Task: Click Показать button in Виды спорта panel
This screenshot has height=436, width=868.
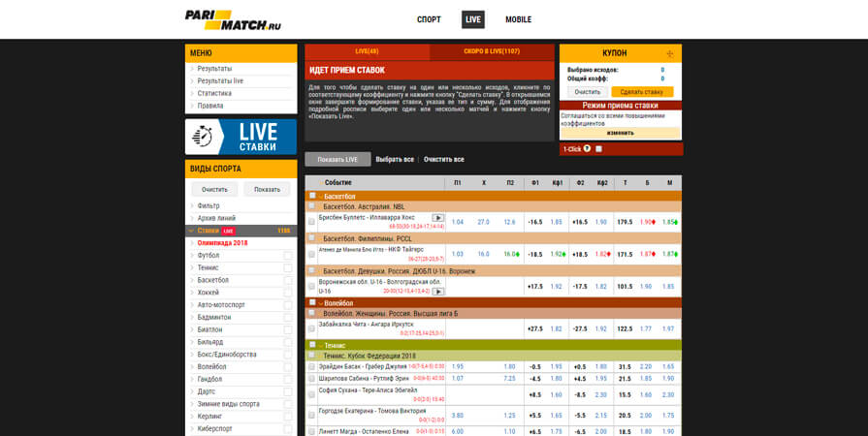Action: (x=267, y=189)
